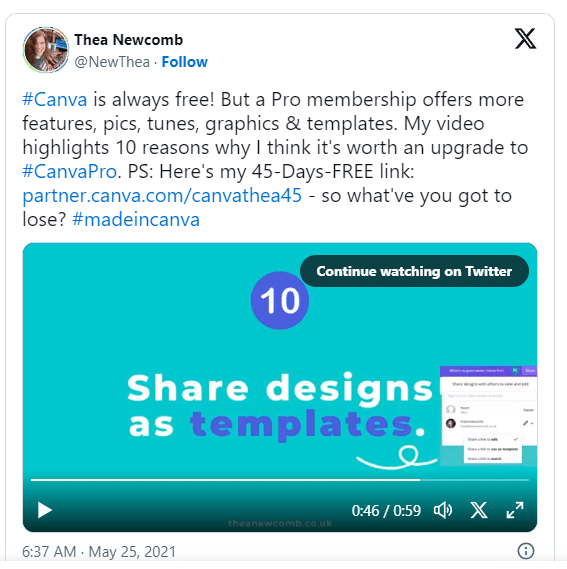The width and height of the screenshot is (567, 569).
Task: Open the #CanvaPro hashtag link
Action: (70, 171)
